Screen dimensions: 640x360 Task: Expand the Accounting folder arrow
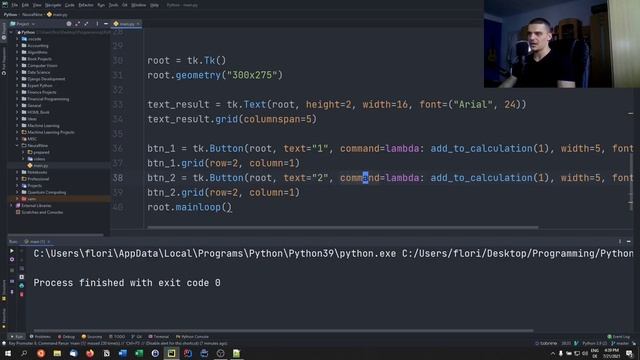(18, 46)
